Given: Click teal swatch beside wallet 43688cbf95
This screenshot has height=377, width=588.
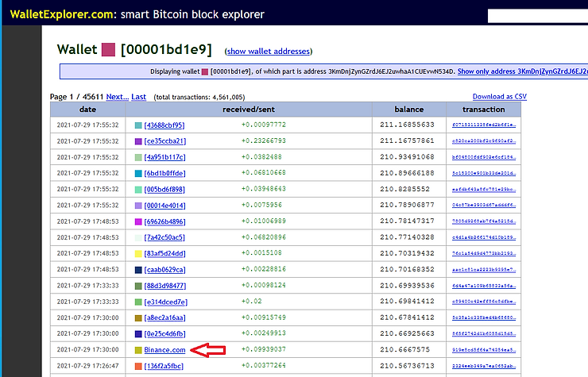Looking at the screenshot, I should [x=138, y=125].
